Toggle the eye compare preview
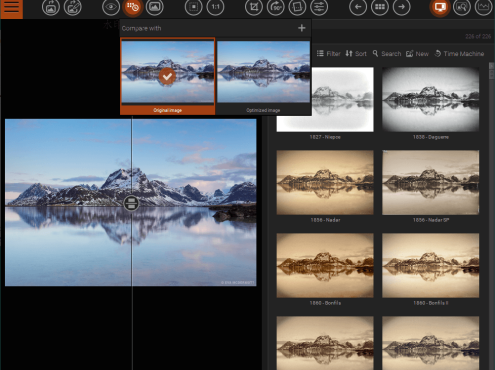The image size is (495, 370). (111, 7)
